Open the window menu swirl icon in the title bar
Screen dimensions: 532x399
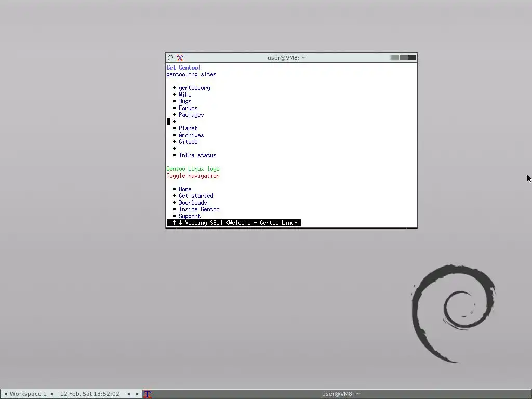pos(170,58)
